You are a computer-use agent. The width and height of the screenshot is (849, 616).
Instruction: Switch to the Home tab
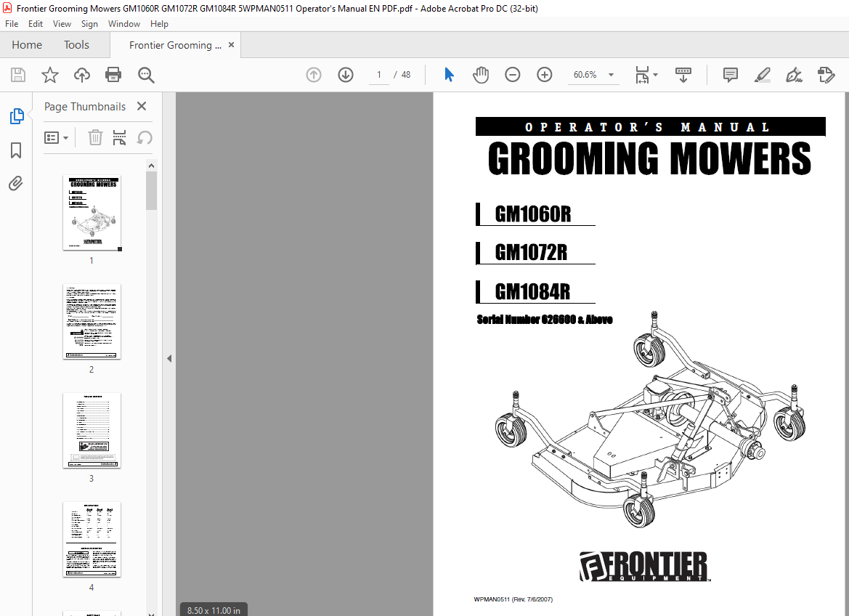coord(27,45)
